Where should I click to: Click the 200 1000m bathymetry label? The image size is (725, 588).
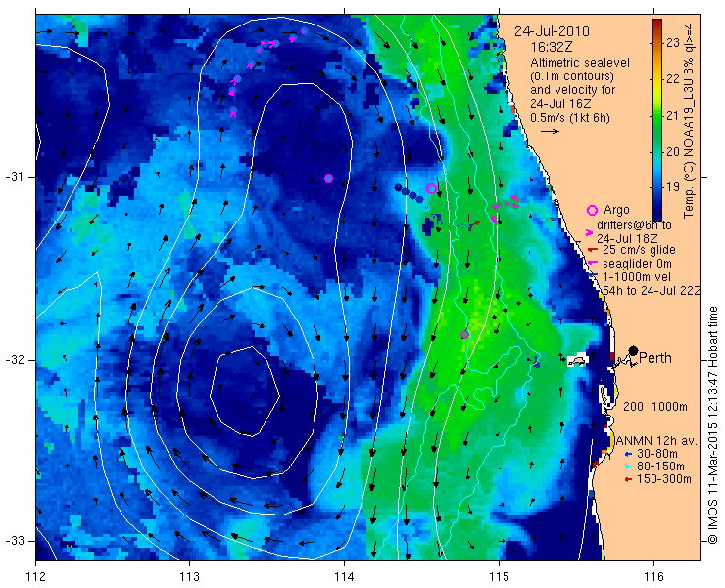(655, 407)
